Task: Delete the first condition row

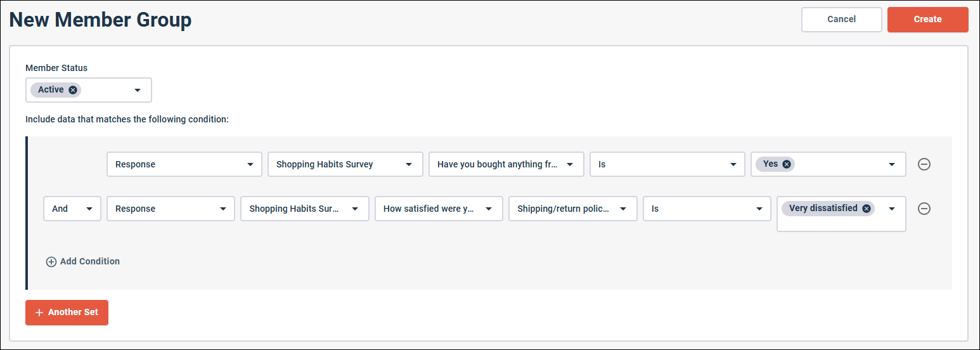Action: click(924, 164)
